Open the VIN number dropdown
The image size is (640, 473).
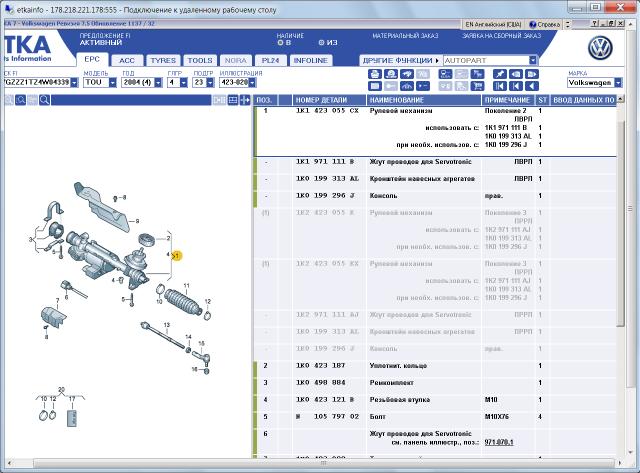74,82
